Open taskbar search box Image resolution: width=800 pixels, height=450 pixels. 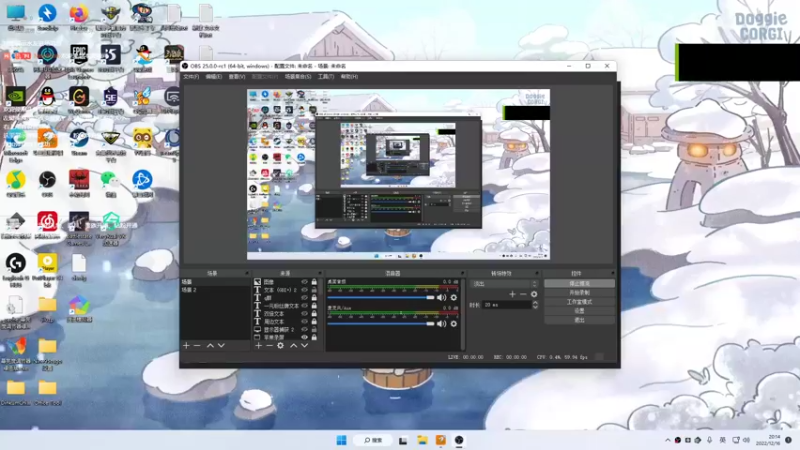(x=373, y=440)
